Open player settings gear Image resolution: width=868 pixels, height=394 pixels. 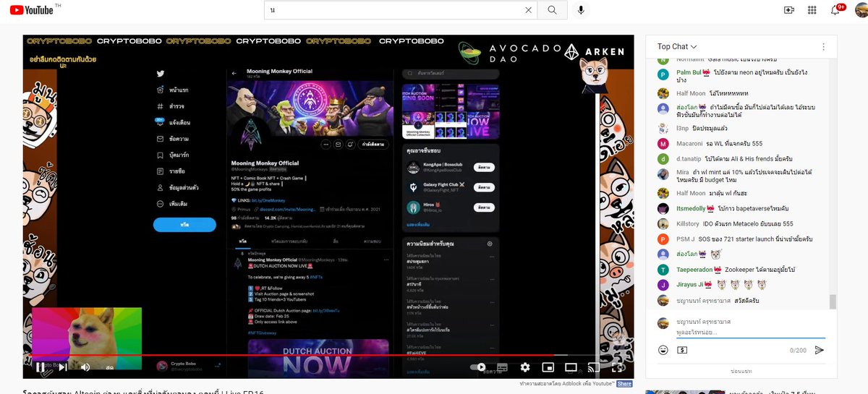click(x=525, y=367)
